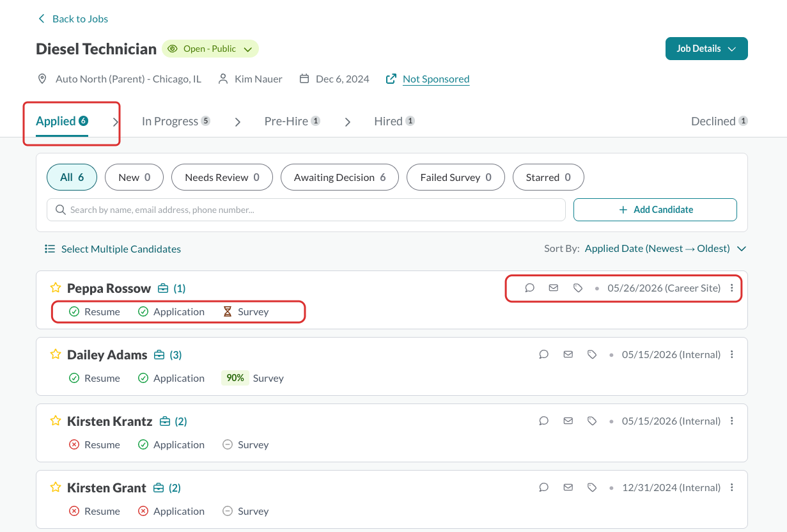Open the Not Sponsored link
This screenshot has height=532, width=787.
pos(436,79)
